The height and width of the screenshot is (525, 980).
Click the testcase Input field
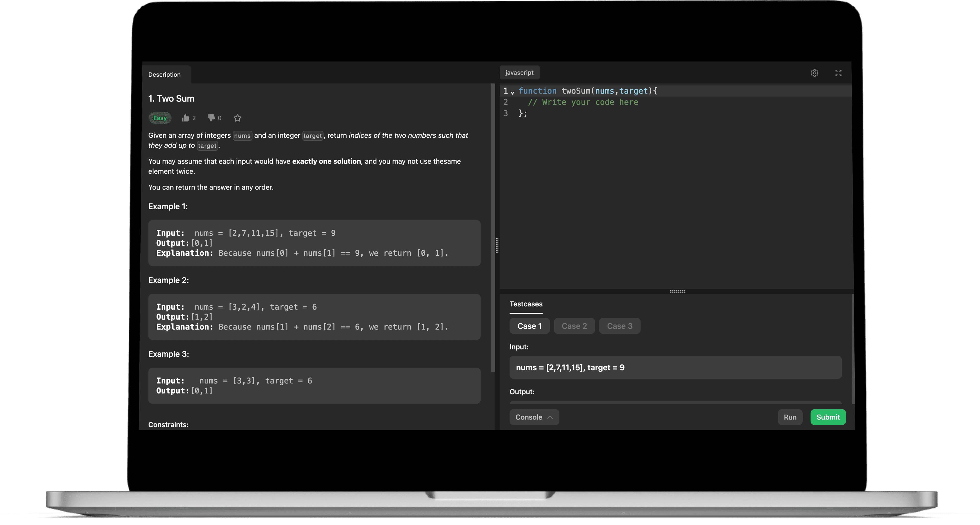pyautogui.click(x=675, y=367)
